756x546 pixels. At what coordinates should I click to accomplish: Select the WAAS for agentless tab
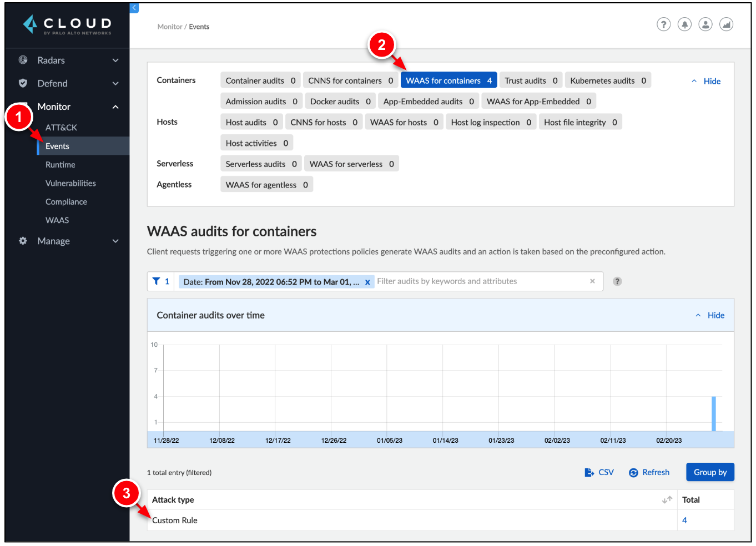267,185
